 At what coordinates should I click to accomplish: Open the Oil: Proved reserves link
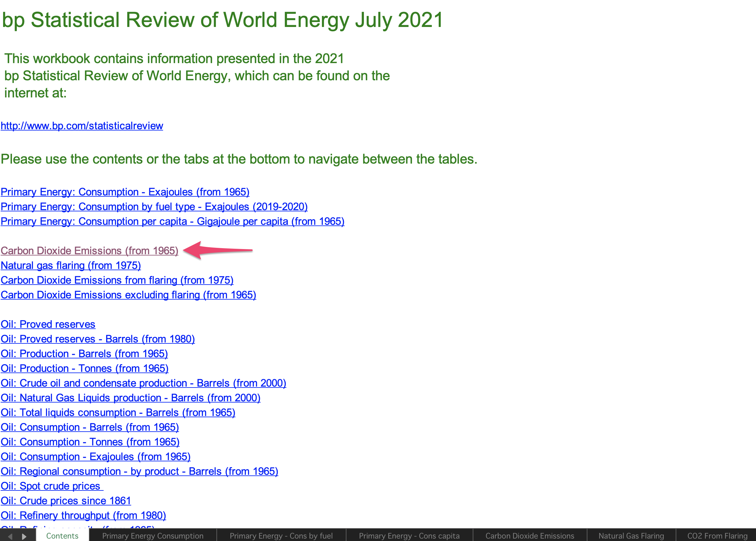[48, 324]
